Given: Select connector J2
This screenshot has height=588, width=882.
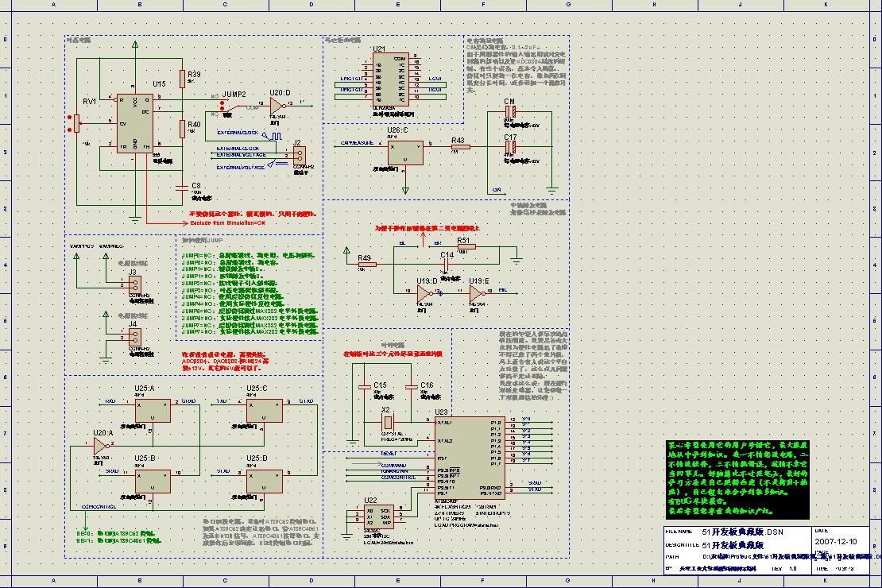Looking at the screenshot, I should coord(300,155).
